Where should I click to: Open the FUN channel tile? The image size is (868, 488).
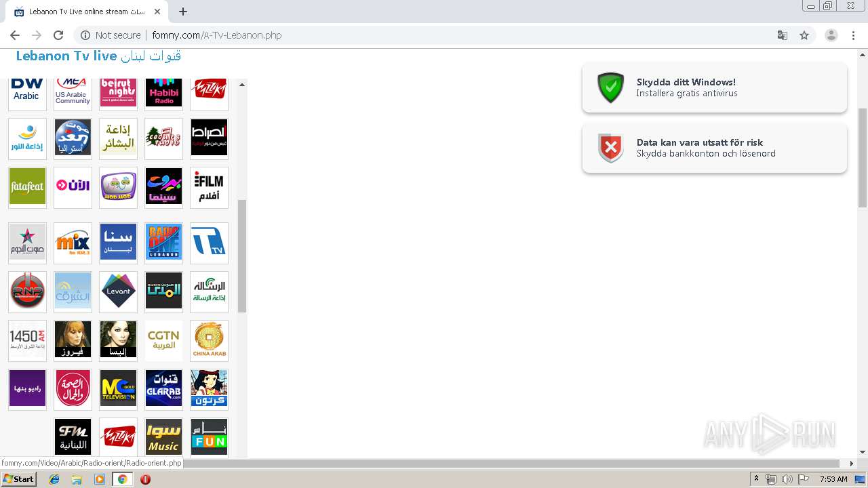[209, 438]
